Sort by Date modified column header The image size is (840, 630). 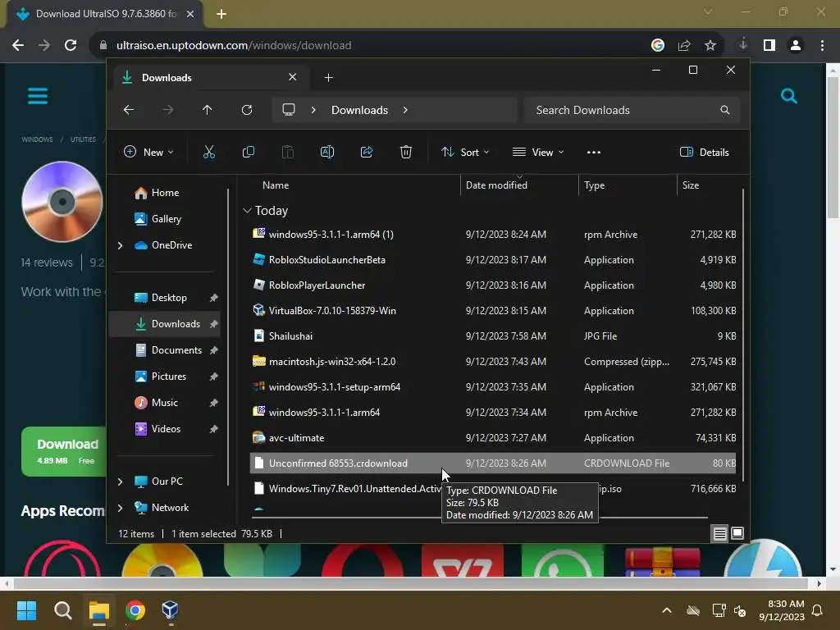tap(496, 185)
